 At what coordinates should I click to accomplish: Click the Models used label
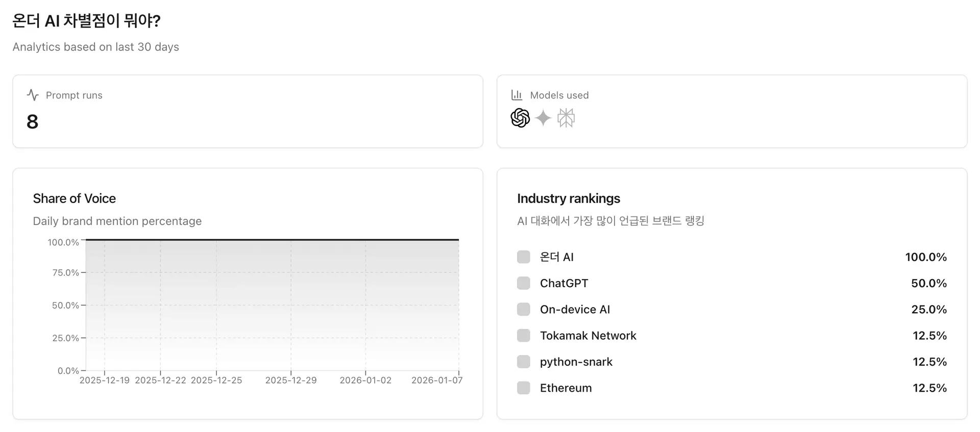(x=559, y=95)
